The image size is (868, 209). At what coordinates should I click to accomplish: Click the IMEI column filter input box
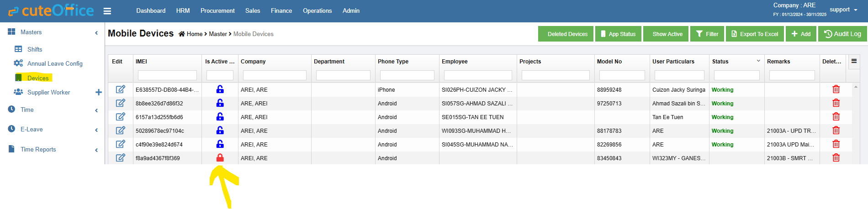point(167,75)
